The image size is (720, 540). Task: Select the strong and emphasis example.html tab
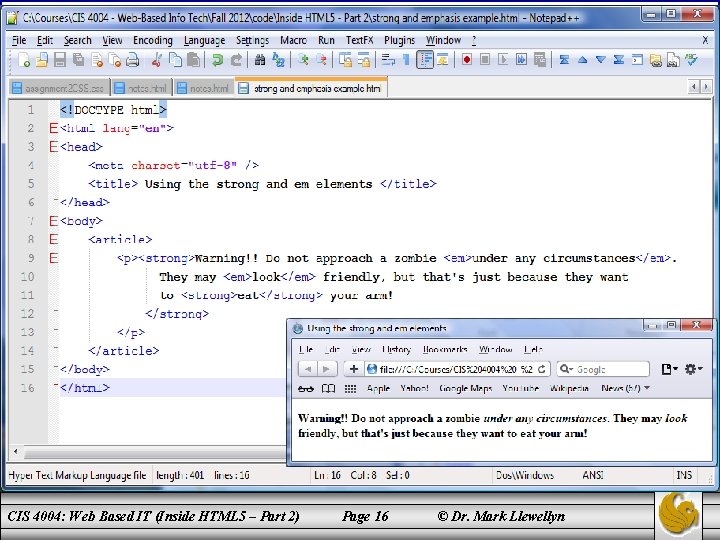[312, 88]
